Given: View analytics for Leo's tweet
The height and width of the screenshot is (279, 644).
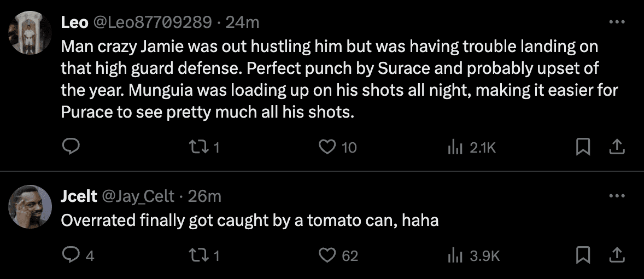Looking at the screenshot, I should point(454,147).
